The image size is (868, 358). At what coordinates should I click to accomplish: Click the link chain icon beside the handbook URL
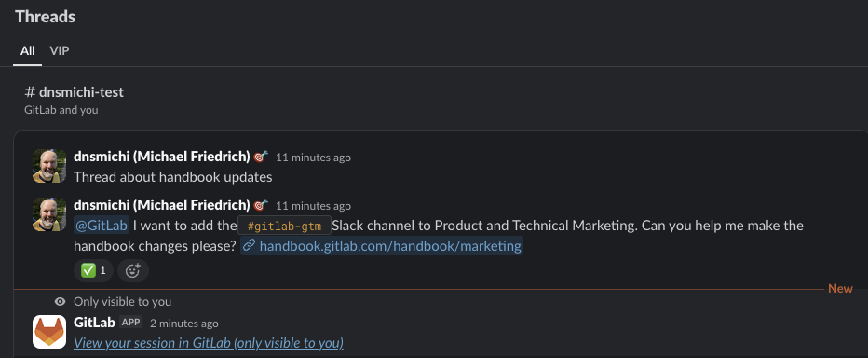249,245
